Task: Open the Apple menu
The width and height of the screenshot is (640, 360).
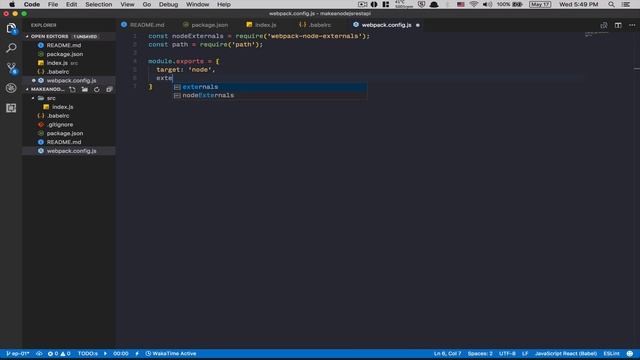Action: tap(12, 4)
